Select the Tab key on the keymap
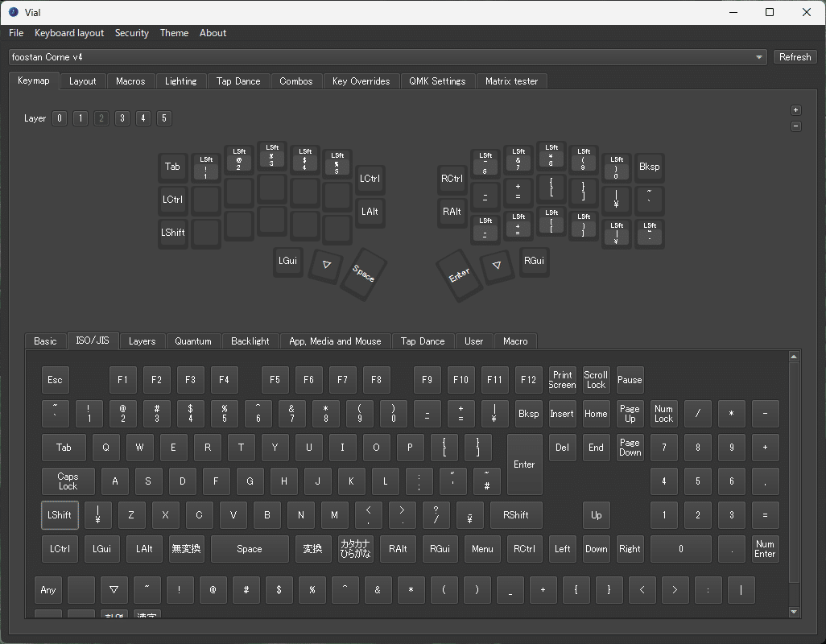 pos(172,167)
